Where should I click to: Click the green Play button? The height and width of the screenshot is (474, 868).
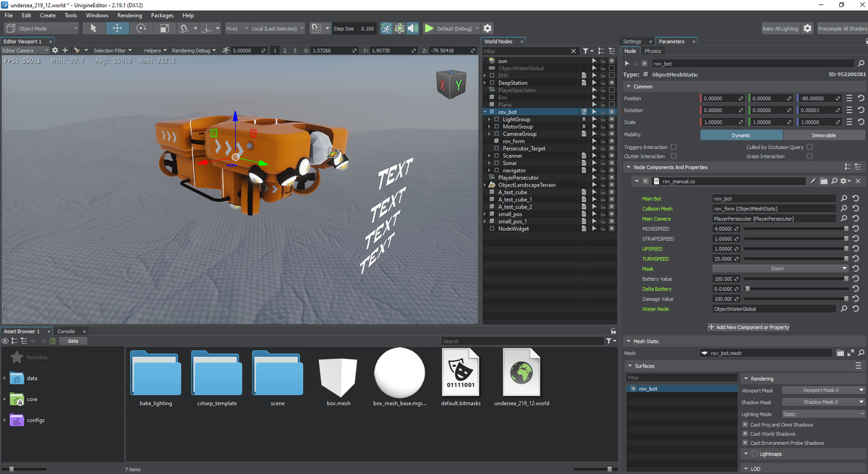tap(429, 28)
